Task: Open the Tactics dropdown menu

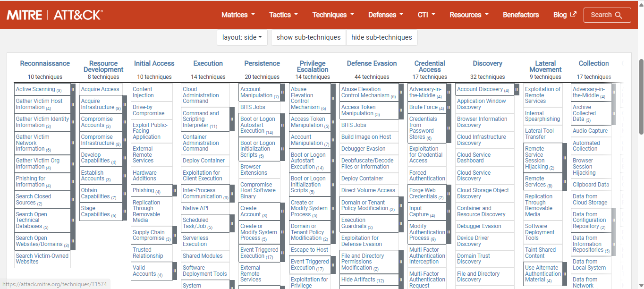Action: coord(283,15)
